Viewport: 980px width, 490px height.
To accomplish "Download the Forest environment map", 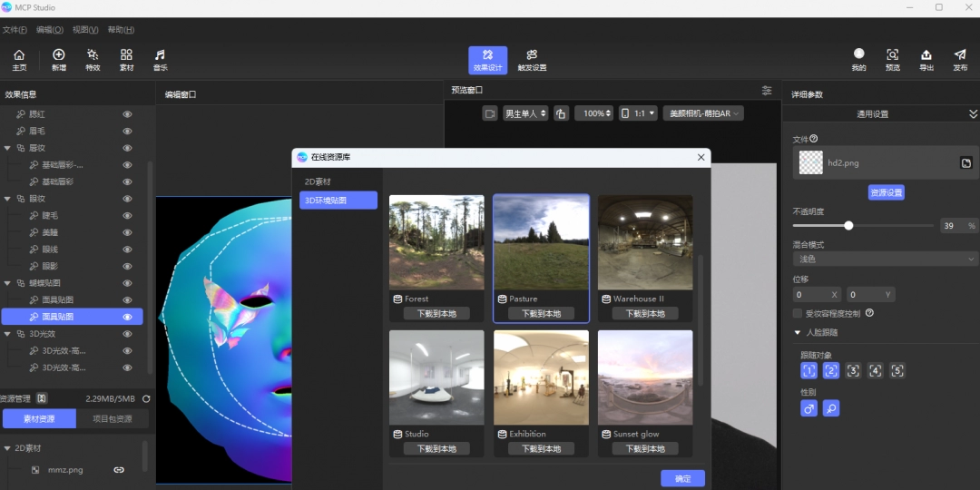I will tap(436, 313).
